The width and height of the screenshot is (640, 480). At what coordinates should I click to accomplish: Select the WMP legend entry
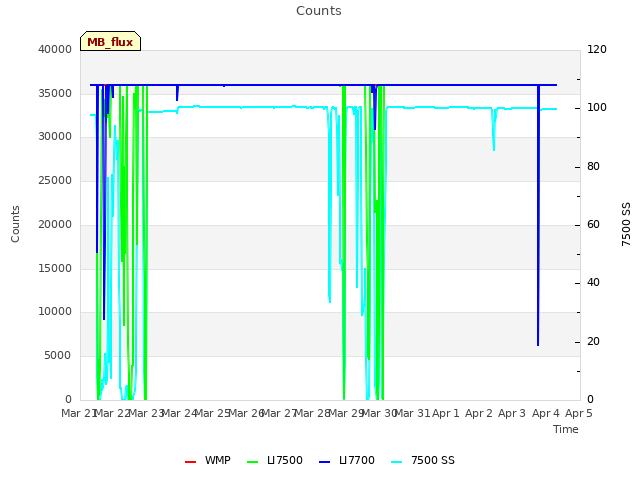click(x=208, y=461)
